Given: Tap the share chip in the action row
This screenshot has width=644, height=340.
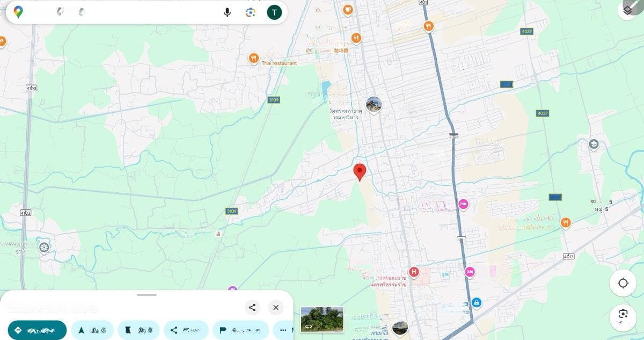Looking at the screenshot, I should (186, 330).
